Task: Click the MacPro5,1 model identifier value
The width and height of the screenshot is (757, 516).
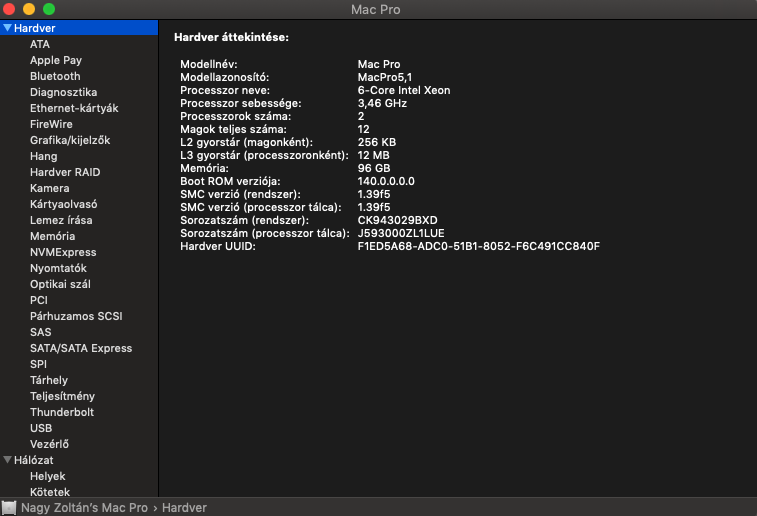Action: [x=385, y=77]
